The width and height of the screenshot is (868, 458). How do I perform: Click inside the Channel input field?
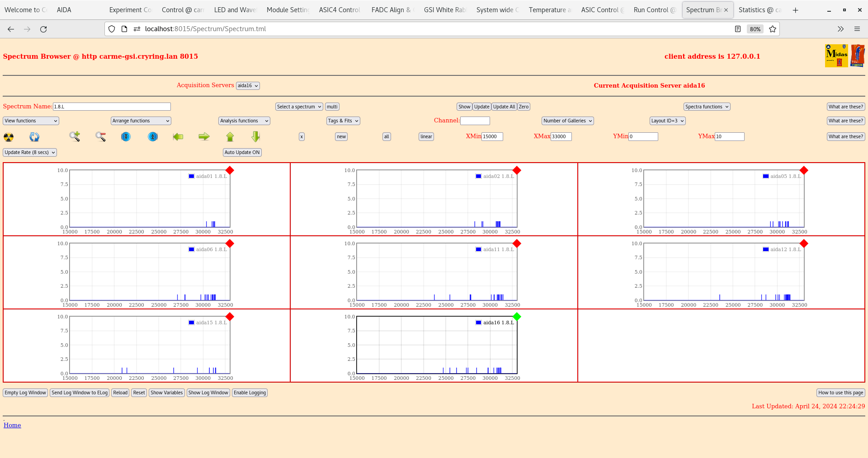[x=475, y=121]
